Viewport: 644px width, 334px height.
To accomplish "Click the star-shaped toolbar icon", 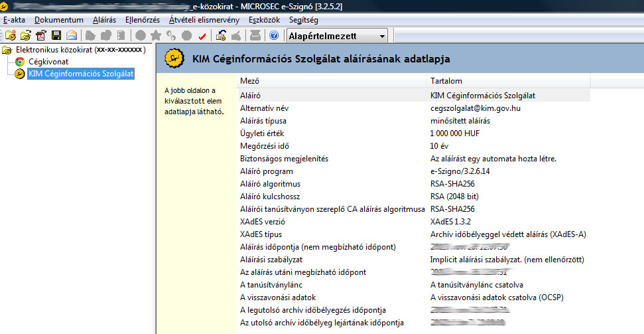I will tap(156, 35).
